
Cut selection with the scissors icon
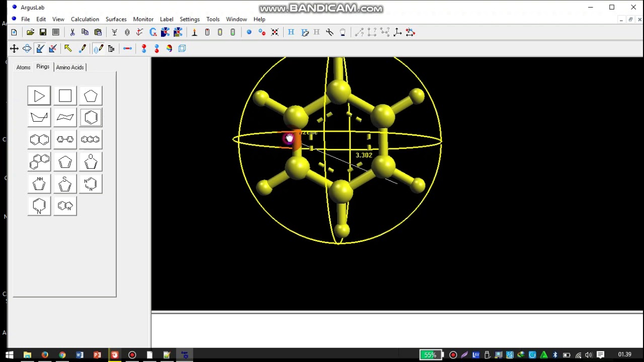point(72,32)
